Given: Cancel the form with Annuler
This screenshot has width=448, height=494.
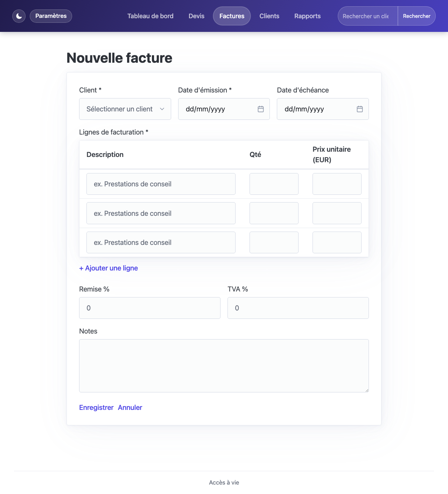Looking at the screenshot, I should click(x=130, y=407).
